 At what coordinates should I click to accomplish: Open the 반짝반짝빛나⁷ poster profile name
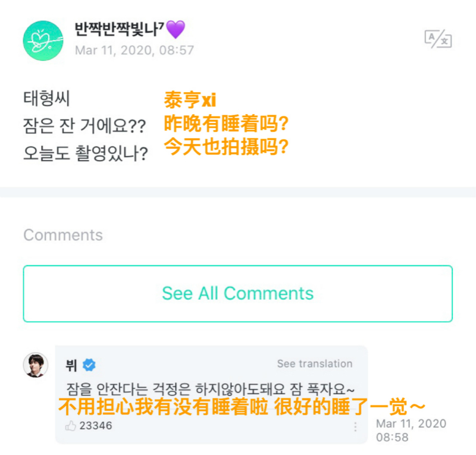click(x=119, y=29)
